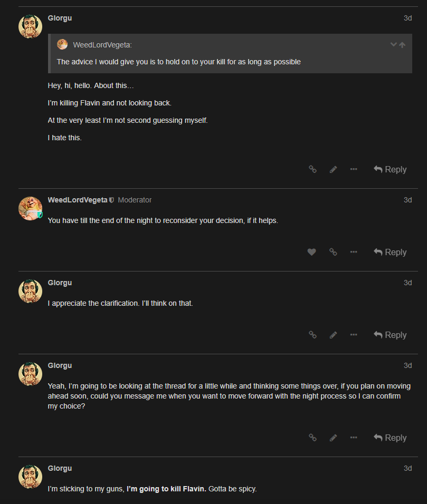
Task: Open Giorgu's avatar on the first post
Action: pyautogui.click(x=30, y=26)
